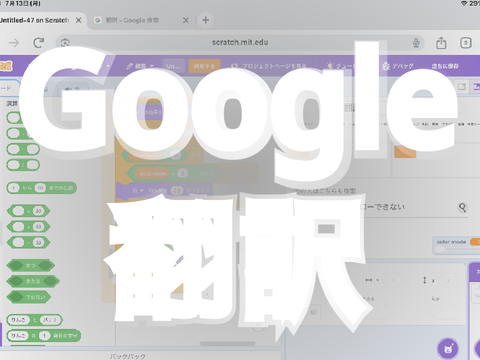Select the pick random 1 to 10 block
The height and width of the screenshot is (360, 480).
(x=42, y=188)
